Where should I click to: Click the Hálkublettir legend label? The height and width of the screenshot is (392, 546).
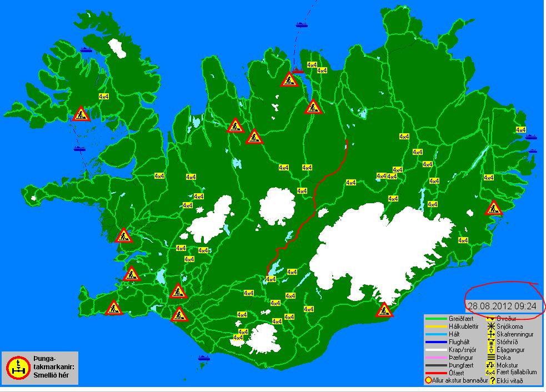pos(463,326)
